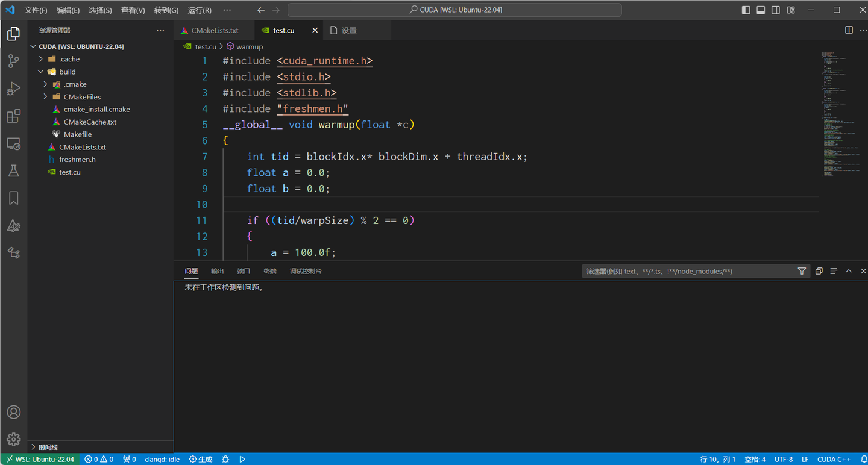Click the filter funnel icon in Problems
Image resolution: width=868 pixels, height=465 pixels.
802,271
